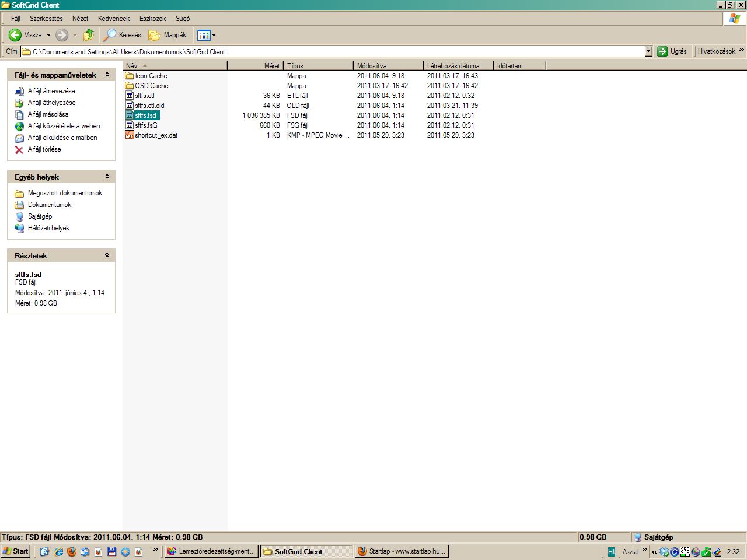Click the 376 meter tray icon

[685, 551]
